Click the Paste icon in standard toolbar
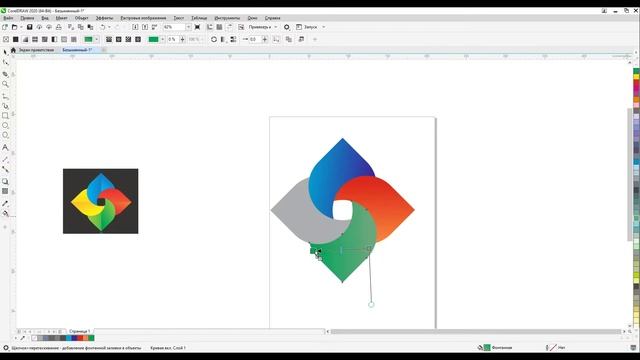Screen dimensions: 640x360 click(x=90, y=27)
